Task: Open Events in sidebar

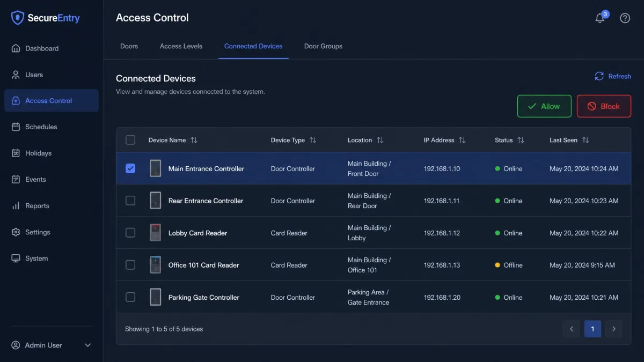Action: (x=52, y=180)
